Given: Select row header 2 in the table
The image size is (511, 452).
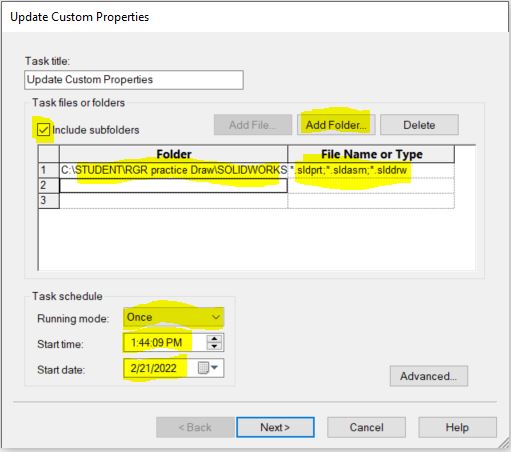Looking at the screenshot, I should click(x=49, y=185).
